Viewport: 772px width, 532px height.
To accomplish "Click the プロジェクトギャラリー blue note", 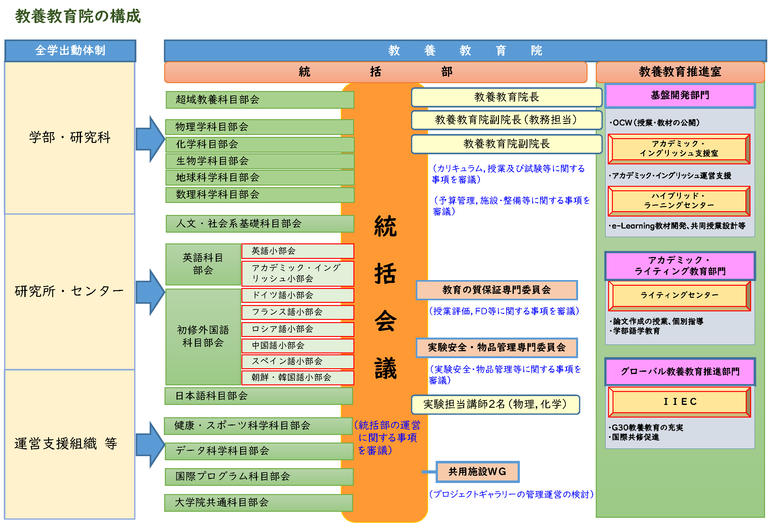I will tap(511, 495).
